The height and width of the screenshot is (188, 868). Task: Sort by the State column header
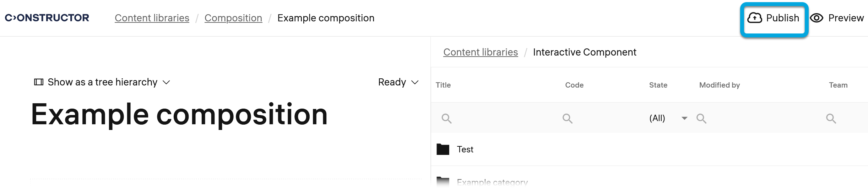[x=658, y=85]
